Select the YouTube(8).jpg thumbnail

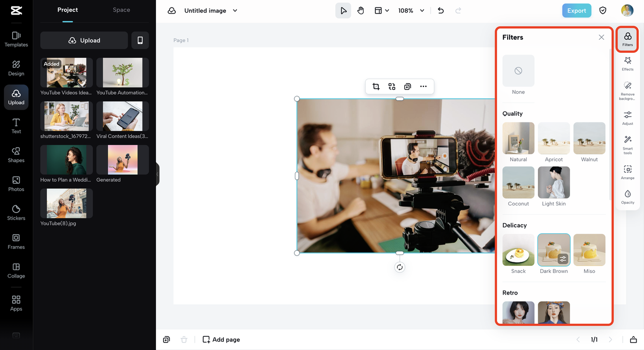pyautogui.click(x=66, y=203)
